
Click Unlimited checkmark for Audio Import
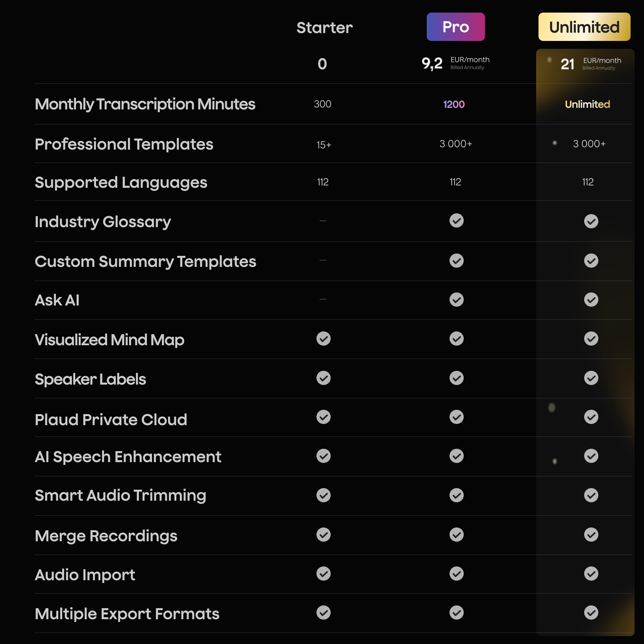(591, 574)
